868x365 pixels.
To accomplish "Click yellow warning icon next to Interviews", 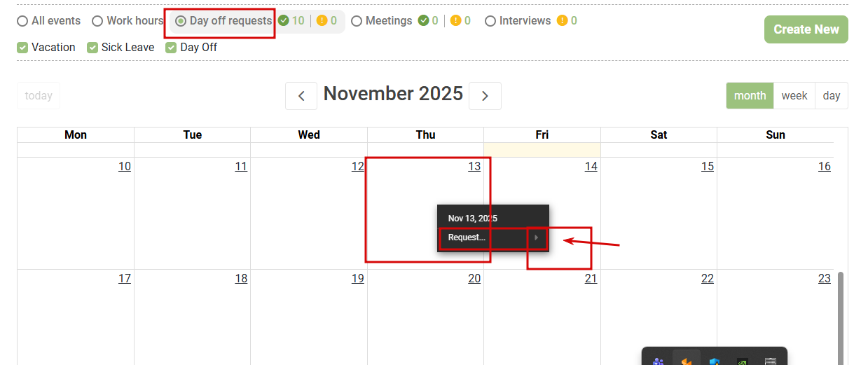I will (562, 21).
